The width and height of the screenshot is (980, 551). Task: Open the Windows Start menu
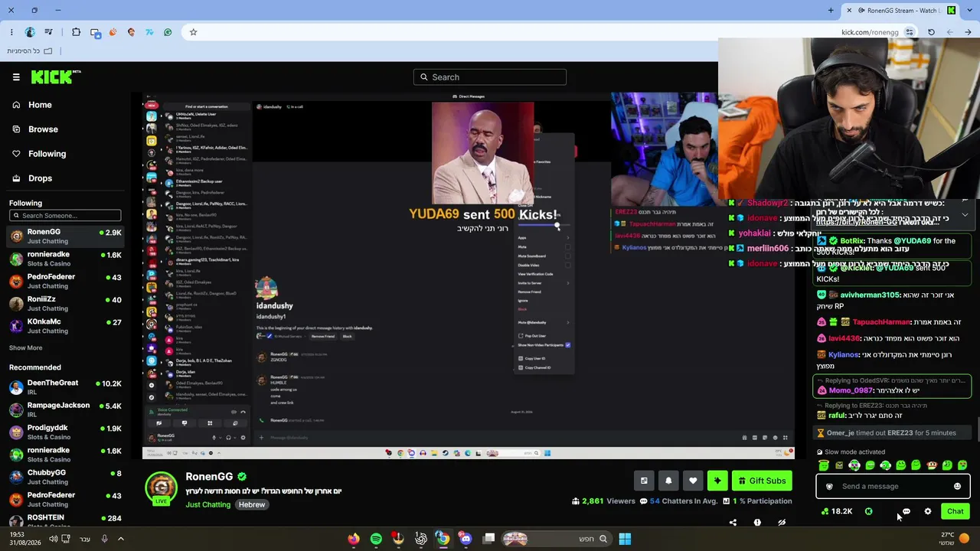[625, 539]
